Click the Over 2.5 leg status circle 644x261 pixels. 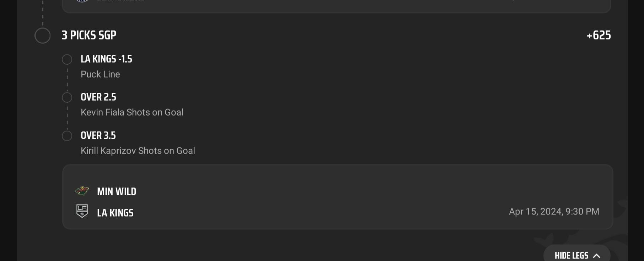[67, 97]
